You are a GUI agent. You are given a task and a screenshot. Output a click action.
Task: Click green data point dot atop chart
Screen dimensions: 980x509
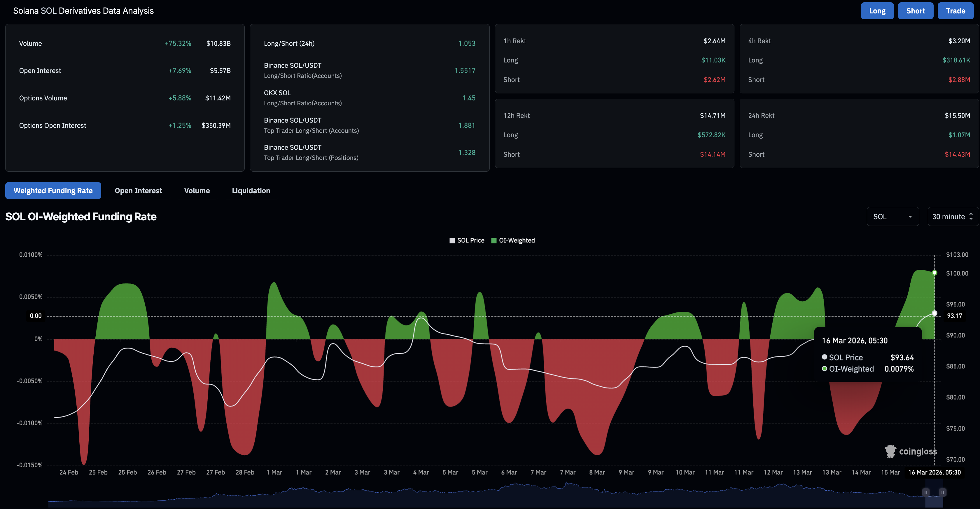click(x=934, y=273)
